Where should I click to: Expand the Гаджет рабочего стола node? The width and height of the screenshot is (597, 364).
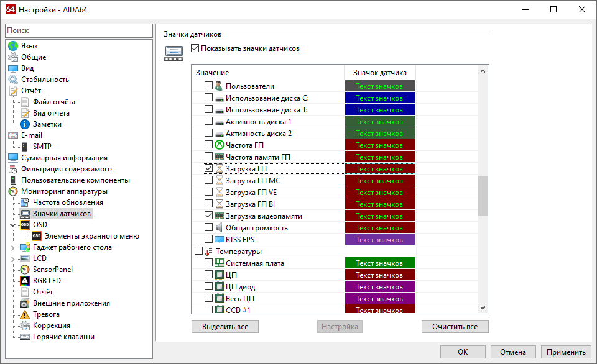click(12, 248)
